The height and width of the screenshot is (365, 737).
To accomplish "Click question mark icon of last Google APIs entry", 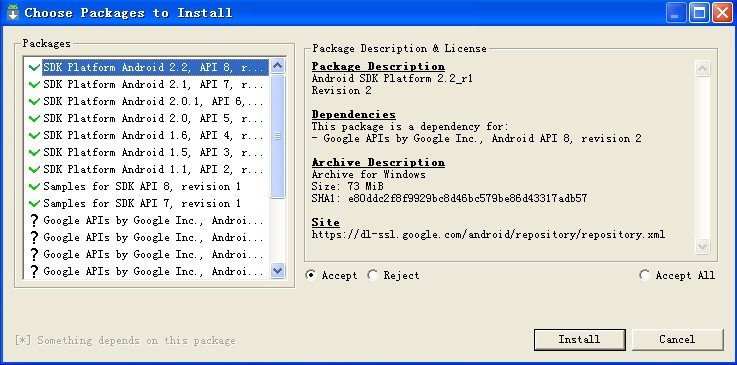I will pyautogui.click(x=34, y=271).
